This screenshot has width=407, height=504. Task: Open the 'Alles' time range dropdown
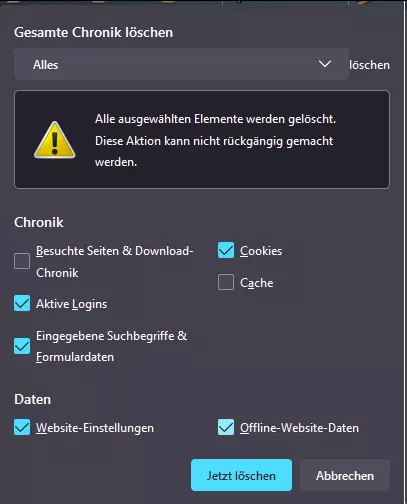181,64
